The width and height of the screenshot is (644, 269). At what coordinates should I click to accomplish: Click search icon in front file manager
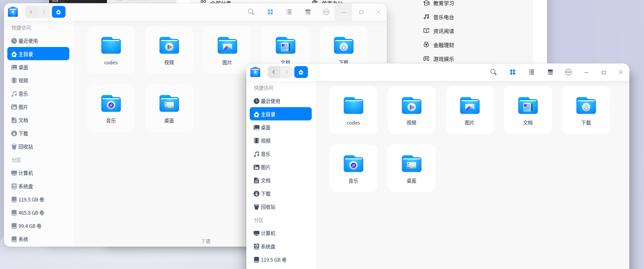coord(493,72)
